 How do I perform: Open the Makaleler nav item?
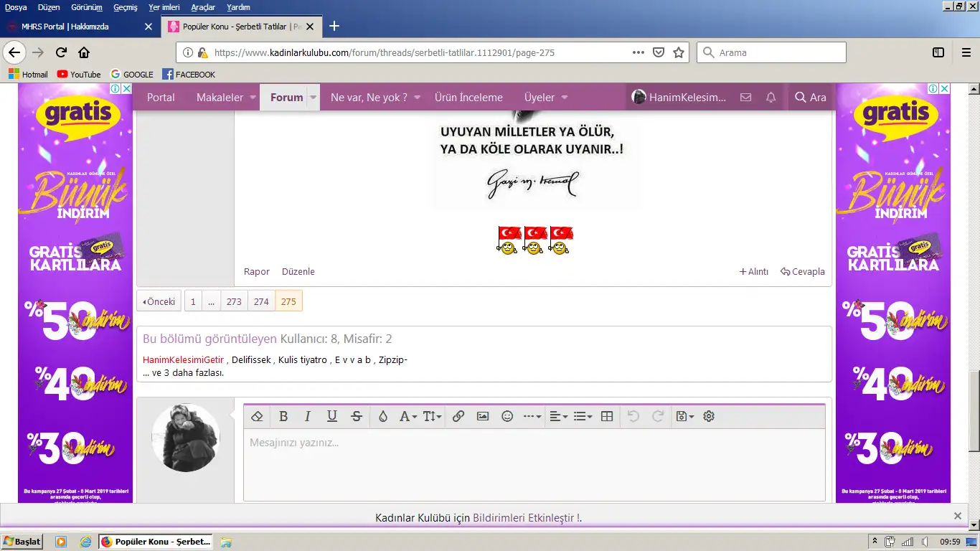[x=220, y=98]
